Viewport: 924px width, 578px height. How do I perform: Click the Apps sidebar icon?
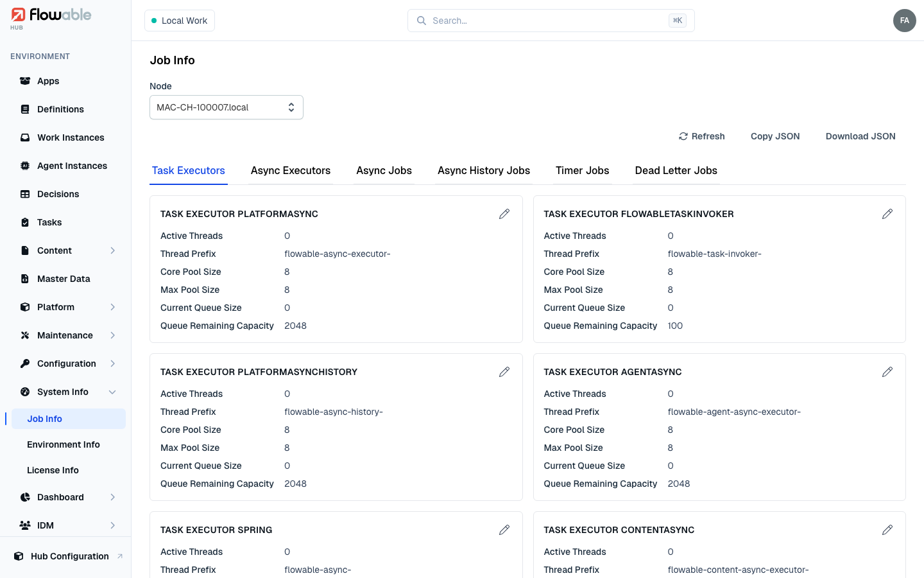(x=25, y=81)
